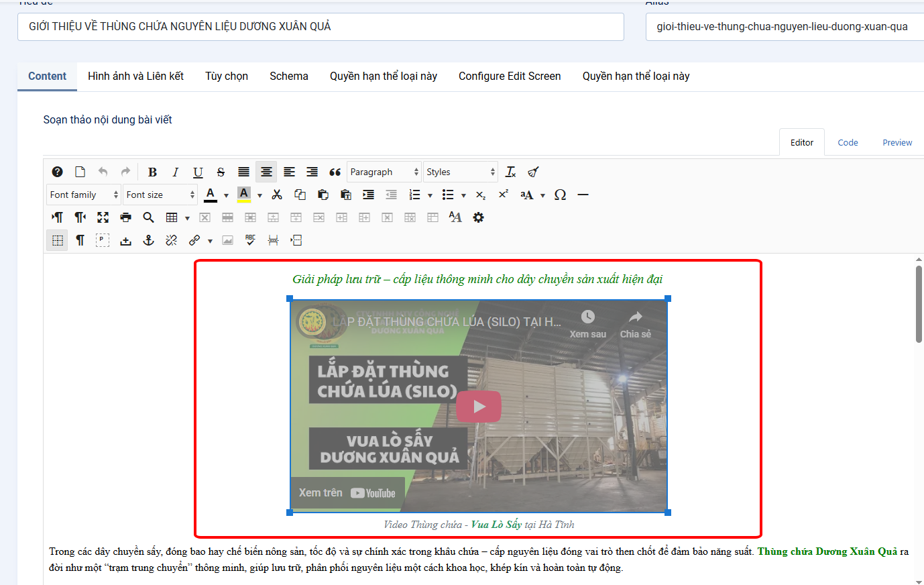Screen dimensions: 924x585
Task: Toggle bold formatting in editor toolbar
Action: (x=152, y=172)
